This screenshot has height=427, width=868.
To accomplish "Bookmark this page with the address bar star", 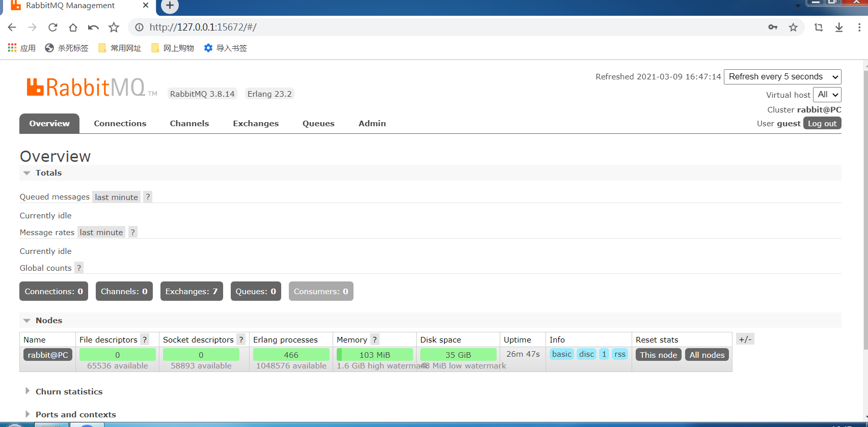I will [x=793, y=27].
